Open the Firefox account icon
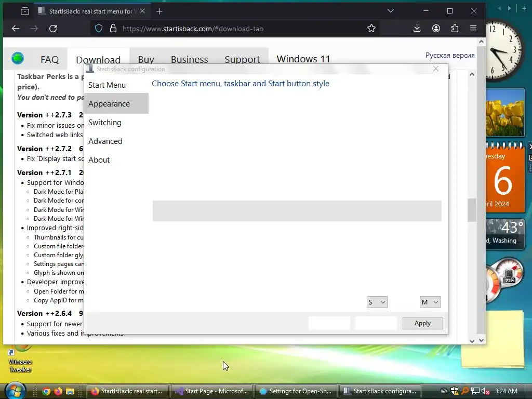 pos(436,29)
